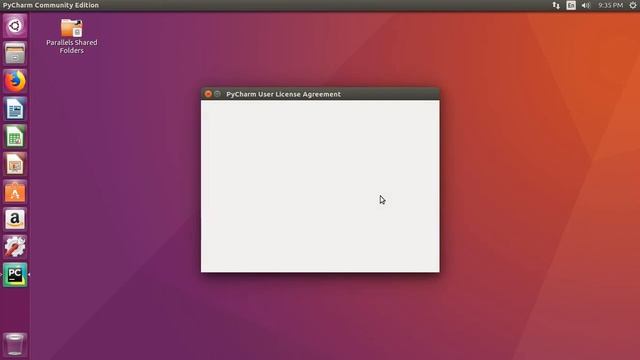
Task: Launch Firefox web browser
Action: pyautogui.click(x=15, y=81)
